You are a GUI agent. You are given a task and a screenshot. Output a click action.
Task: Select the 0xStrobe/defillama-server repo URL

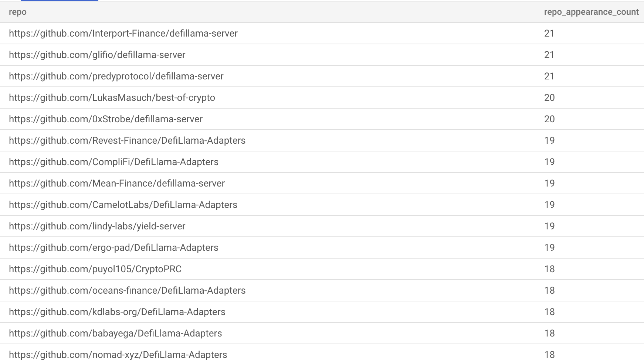click(106, 119)
